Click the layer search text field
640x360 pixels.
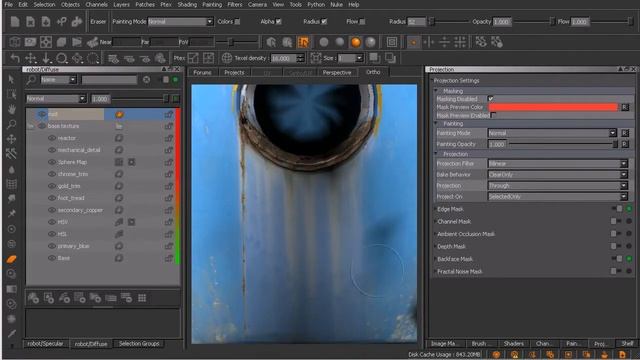109,80
